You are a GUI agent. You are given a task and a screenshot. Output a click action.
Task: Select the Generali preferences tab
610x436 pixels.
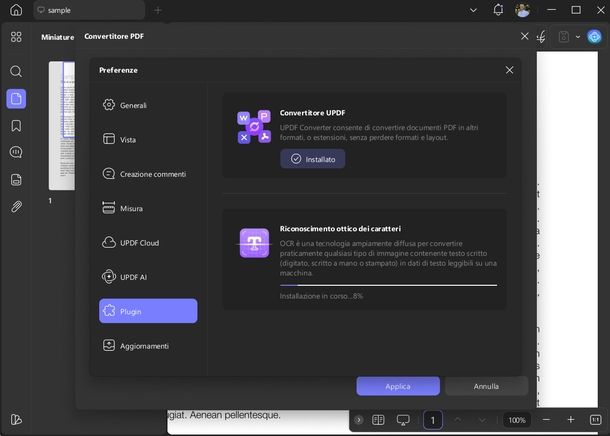pos(133,105)
